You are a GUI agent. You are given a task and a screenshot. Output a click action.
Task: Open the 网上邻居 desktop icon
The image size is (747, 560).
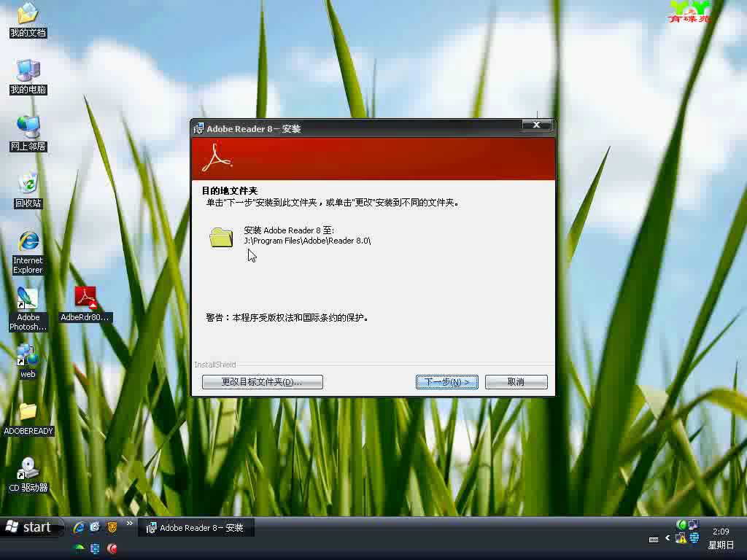(28, 134)
